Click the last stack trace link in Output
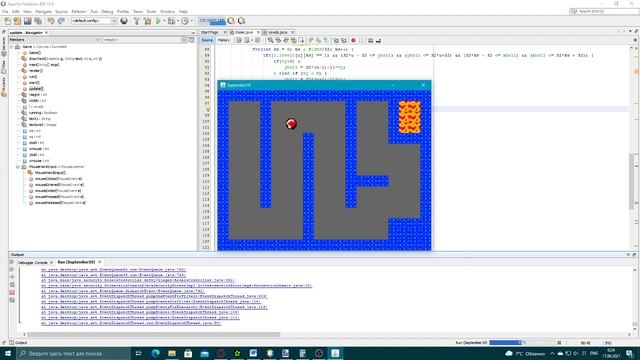The image size is (640, 360). (131, 323)
